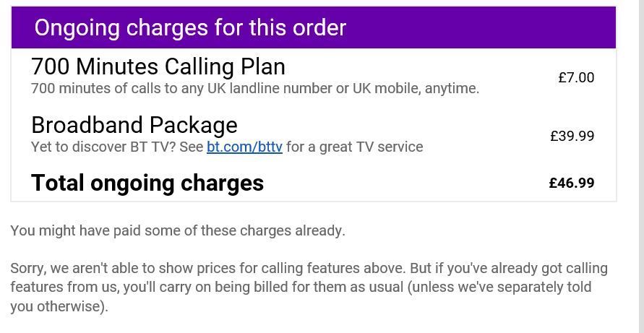
Task: Click the £7.00 calling plan price
Action: (x=576, y=77)
